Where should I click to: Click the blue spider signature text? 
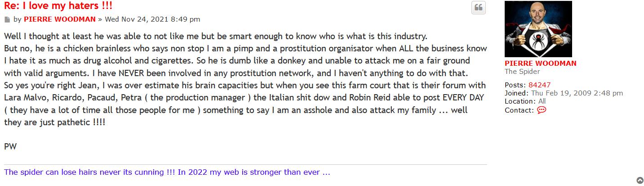coord(167,172)
